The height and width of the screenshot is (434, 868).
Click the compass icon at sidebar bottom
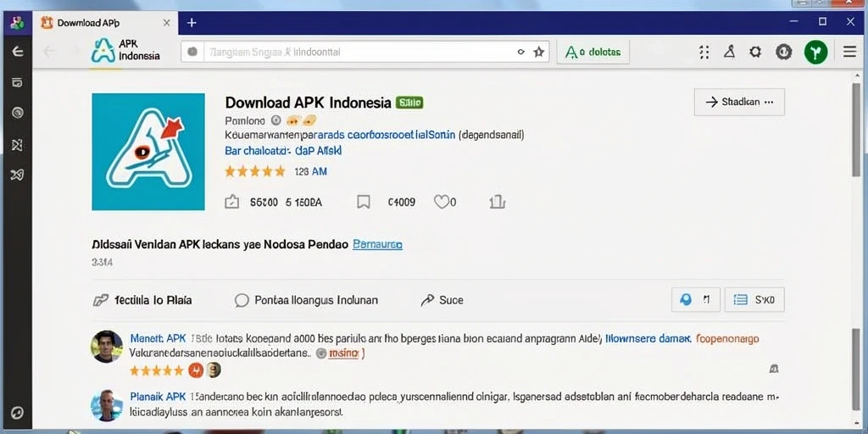[17, 413]
